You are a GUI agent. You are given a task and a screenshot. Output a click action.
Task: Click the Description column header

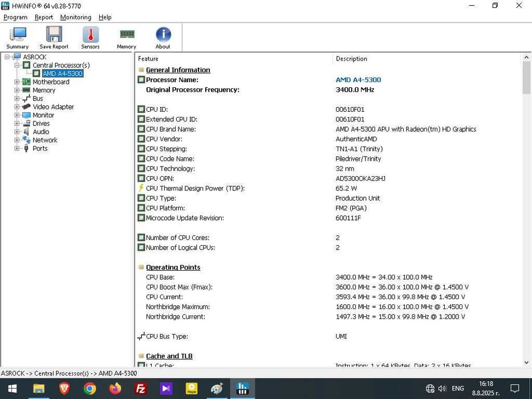point(351,59)
